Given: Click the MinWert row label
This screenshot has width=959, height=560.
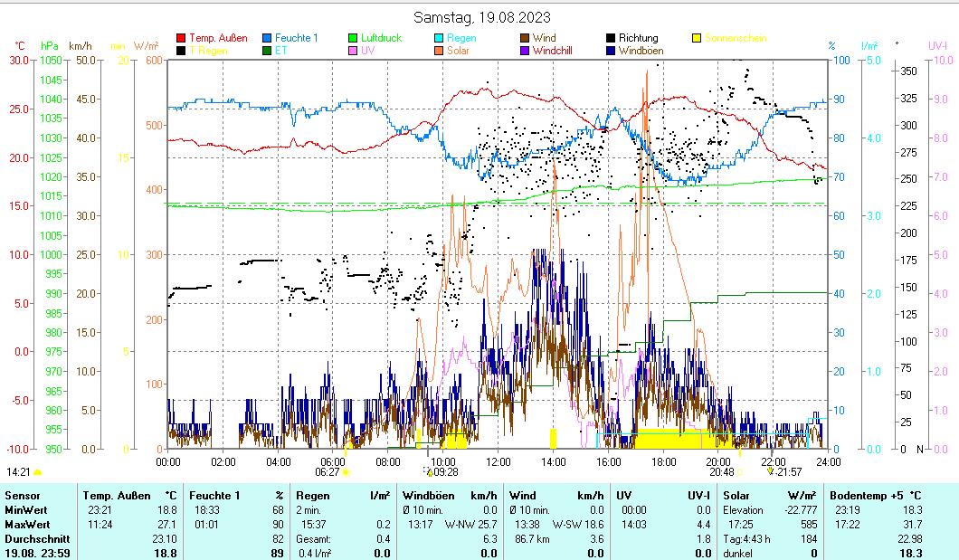Looking at the screenshot, I should 25,510.
